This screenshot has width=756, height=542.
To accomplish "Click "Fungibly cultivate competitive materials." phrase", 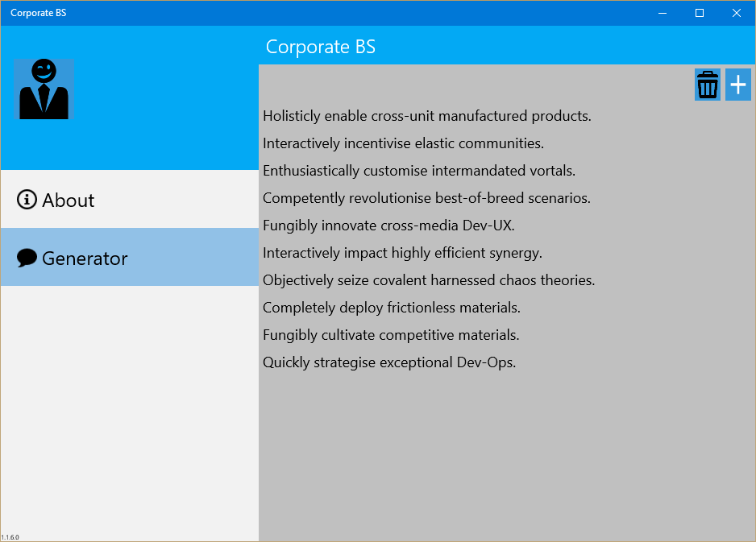I will click(391, 335).
